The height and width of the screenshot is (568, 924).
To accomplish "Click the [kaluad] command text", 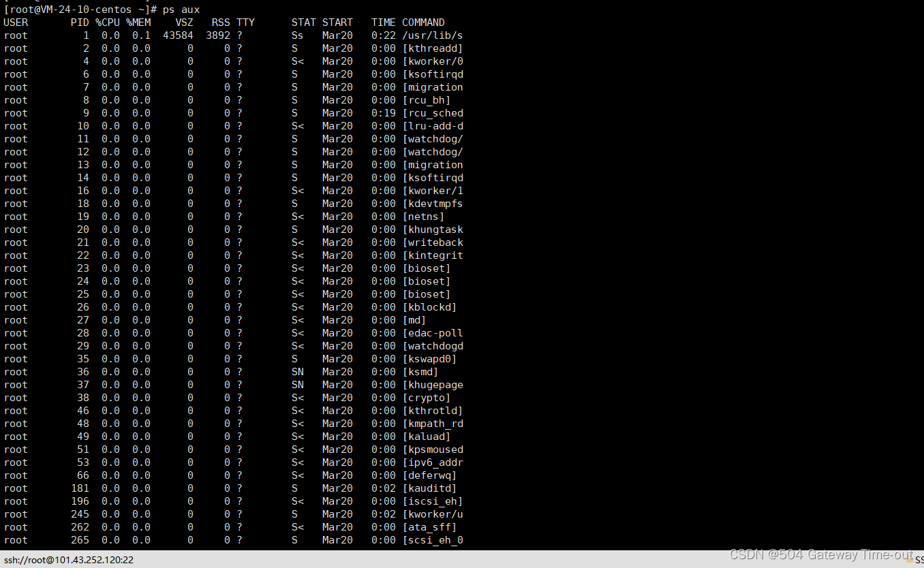I will (x=427, y=437).
